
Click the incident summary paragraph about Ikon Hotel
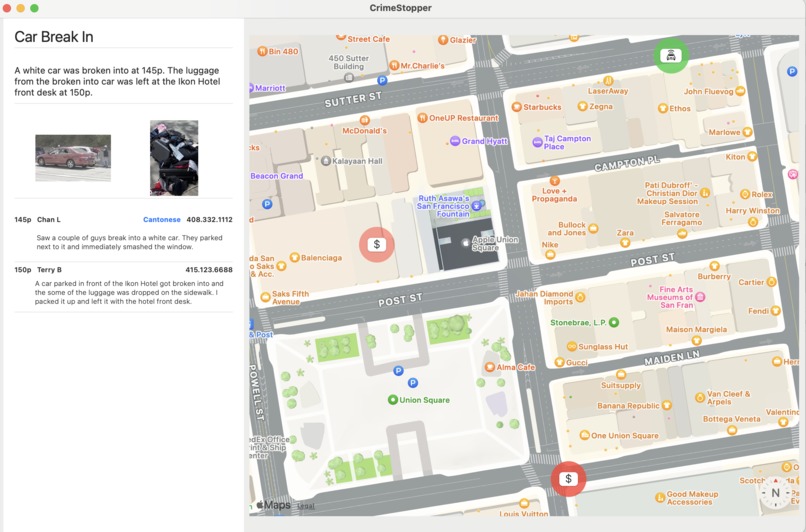(117, 81)
